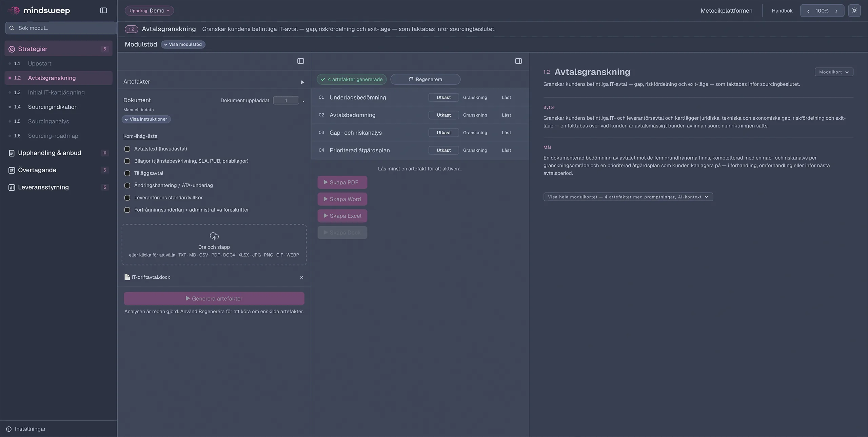Decrease zoom with left chevron
The image size is (868, 437).
[x=808, y=11]
